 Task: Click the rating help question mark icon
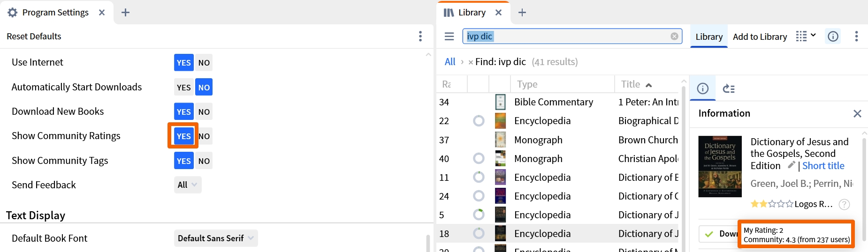(x=844, y=204)
